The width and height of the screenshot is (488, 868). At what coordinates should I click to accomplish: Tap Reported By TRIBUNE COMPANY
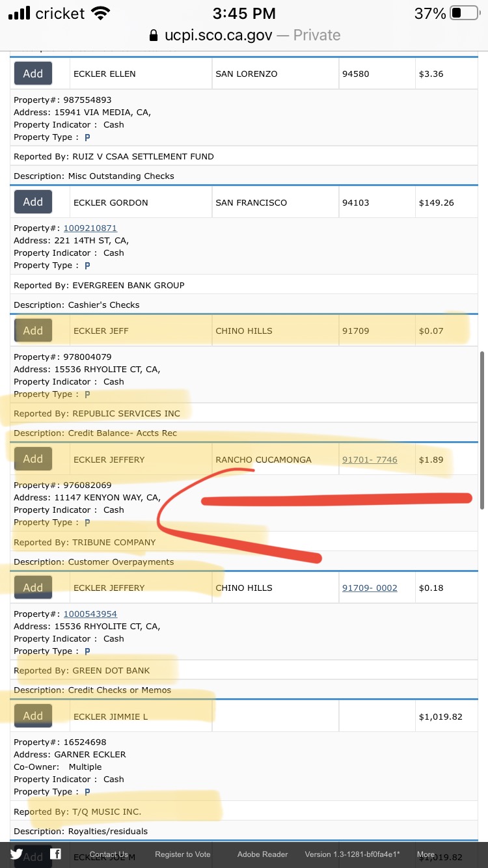coord(85,543)
